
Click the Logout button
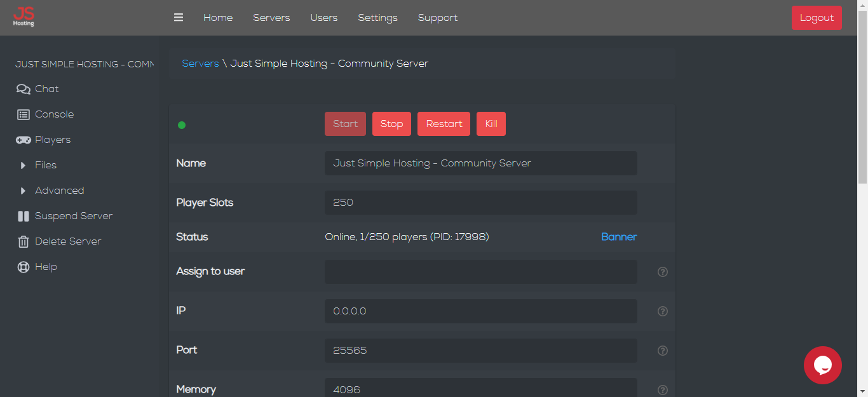point(817,18)
